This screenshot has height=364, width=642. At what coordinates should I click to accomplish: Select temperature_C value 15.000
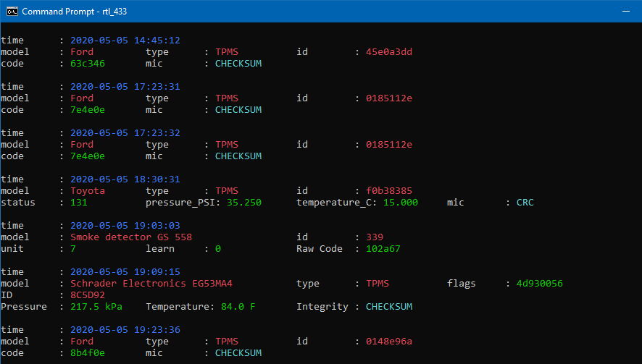click(401, 203)
